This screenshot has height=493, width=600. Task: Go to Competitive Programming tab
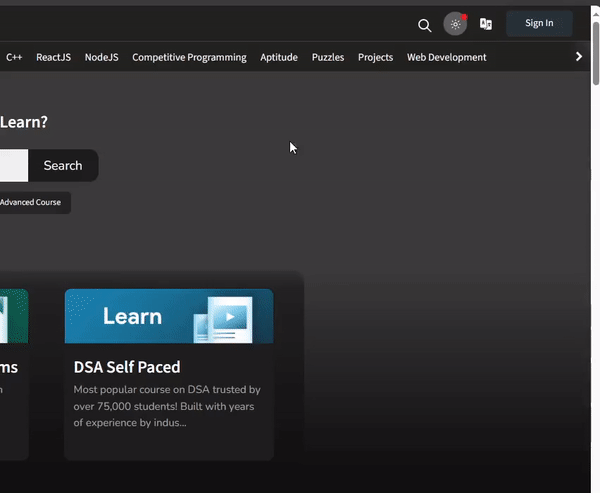(189, 57)
